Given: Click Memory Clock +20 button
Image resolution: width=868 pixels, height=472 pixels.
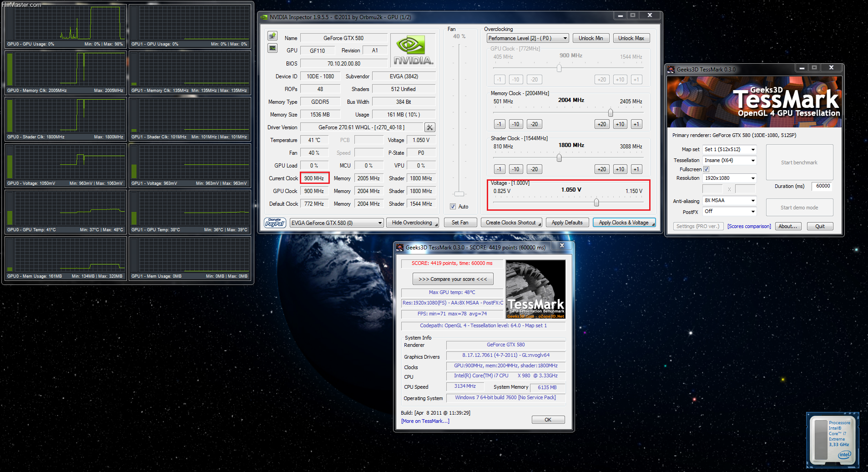Looking at the screenshot, I should tap(601, 124).
